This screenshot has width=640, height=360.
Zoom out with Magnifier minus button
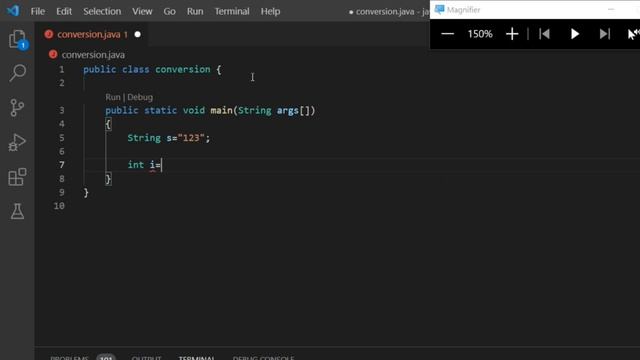447,34
